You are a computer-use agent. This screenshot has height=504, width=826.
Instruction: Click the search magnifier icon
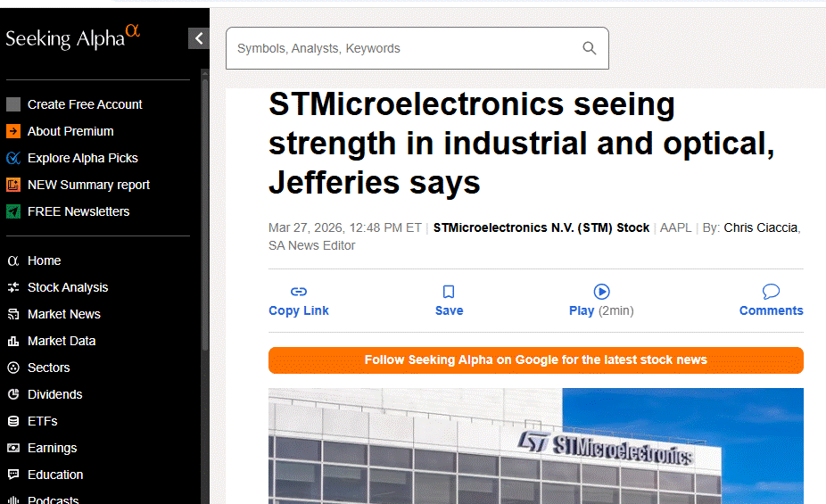click(x=589, y=48)
